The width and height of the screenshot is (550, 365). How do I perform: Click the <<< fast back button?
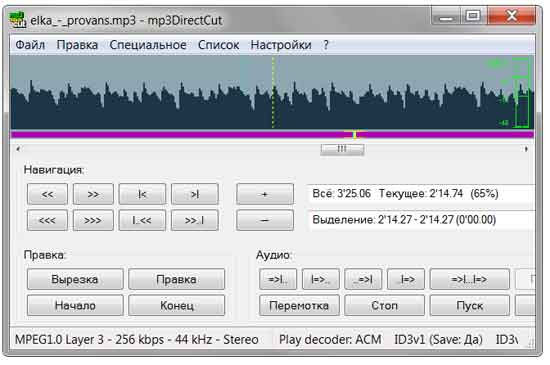47,220
